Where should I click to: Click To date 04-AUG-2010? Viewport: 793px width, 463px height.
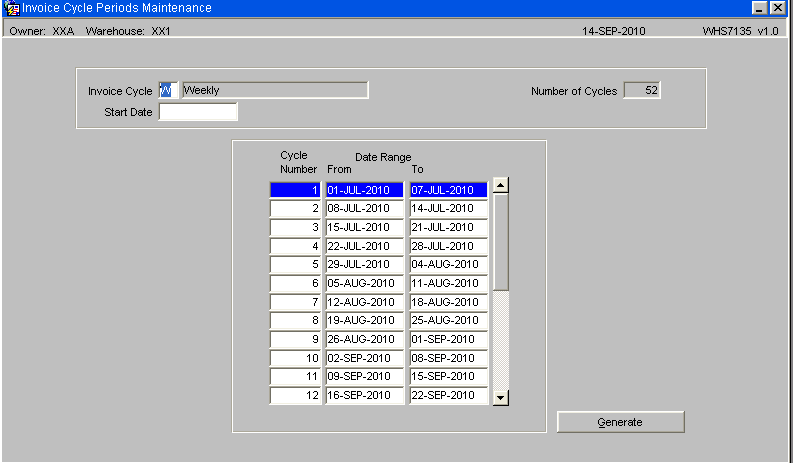pos(449,264)
